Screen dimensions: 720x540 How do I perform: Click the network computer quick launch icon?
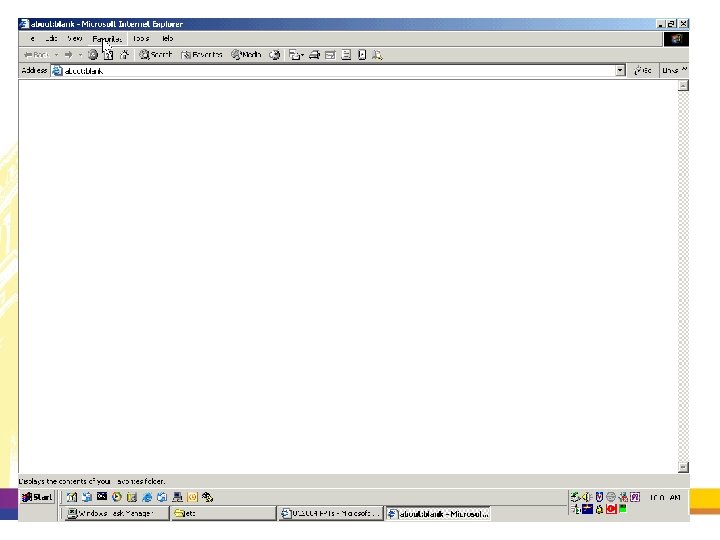(177, 497)
